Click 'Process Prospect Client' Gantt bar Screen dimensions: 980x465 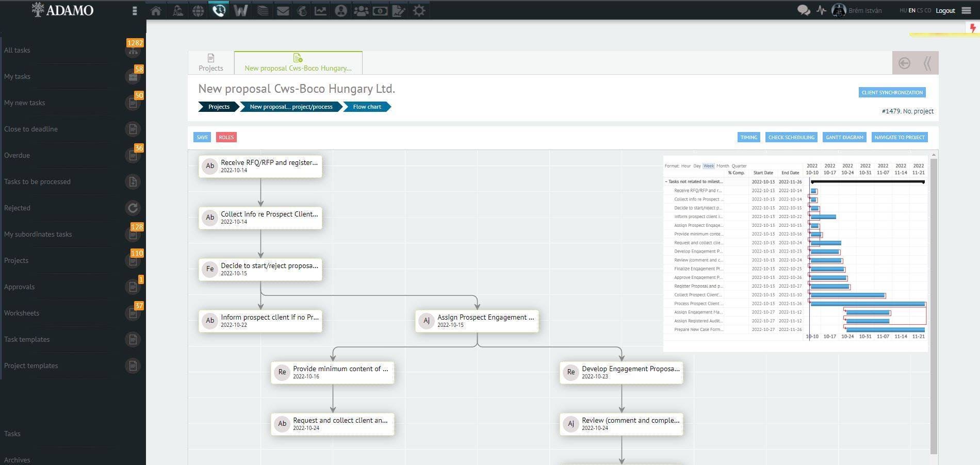coord(868,304)
